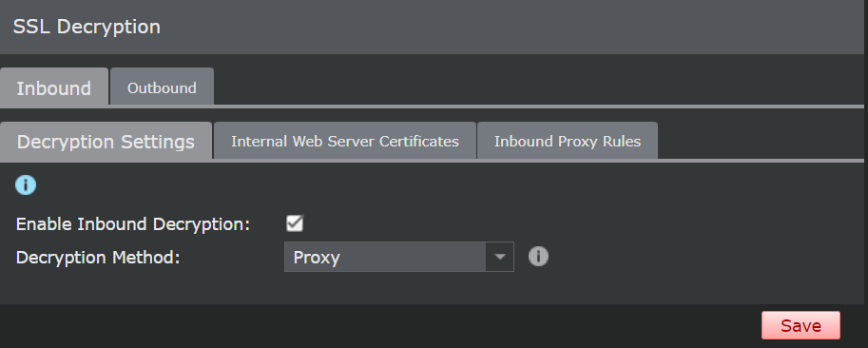This screenshot has width=868, height=348.
Task: Expand the Decryption Method dropdown arrow
Action: pyautogui.click(x=499, y=257)
